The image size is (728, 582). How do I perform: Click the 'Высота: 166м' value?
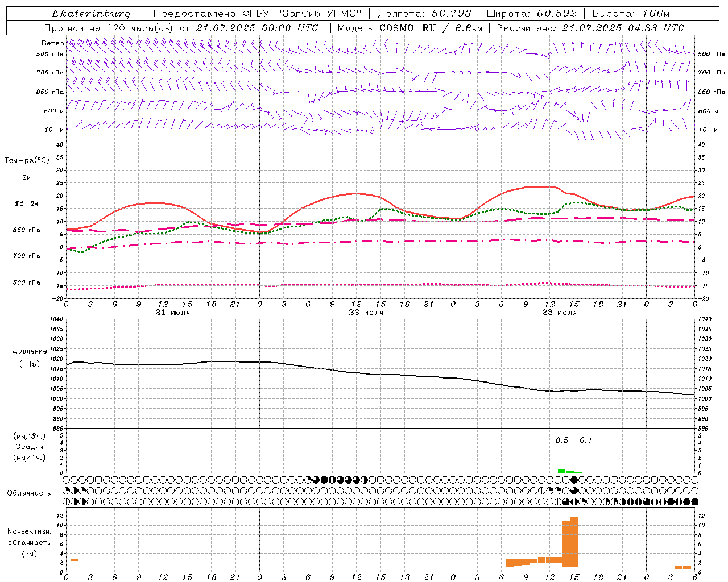tap(631, 14)
